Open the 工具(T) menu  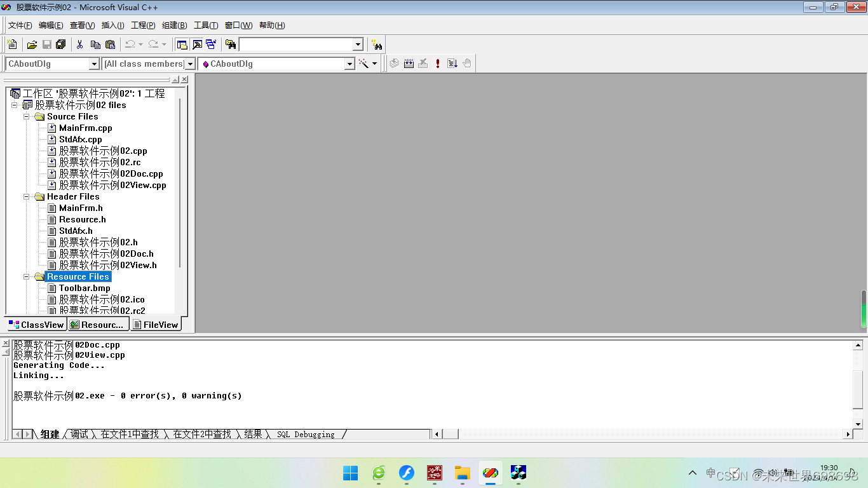tap(206, 25)
